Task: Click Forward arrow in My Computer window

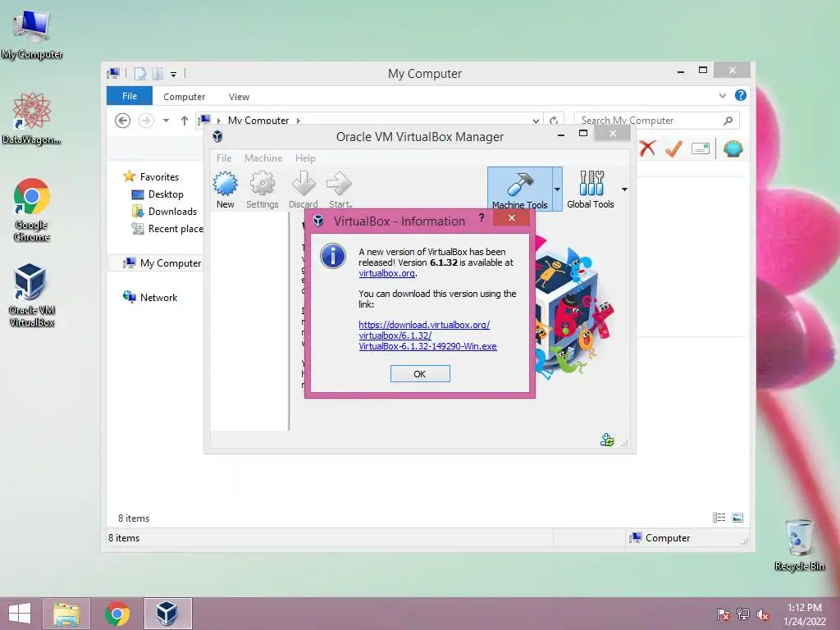Action: coord(146,121)
